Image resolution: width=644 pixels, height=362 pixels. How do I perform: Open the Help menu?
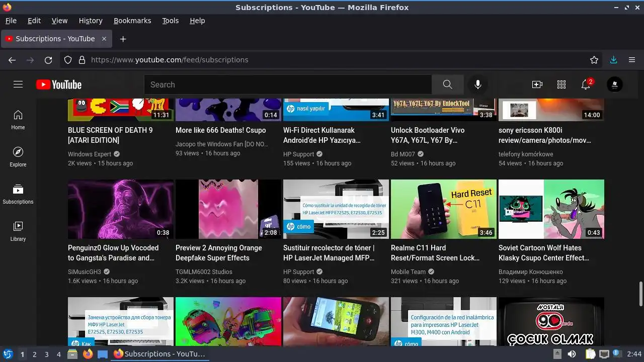click(x=197, y=21)
